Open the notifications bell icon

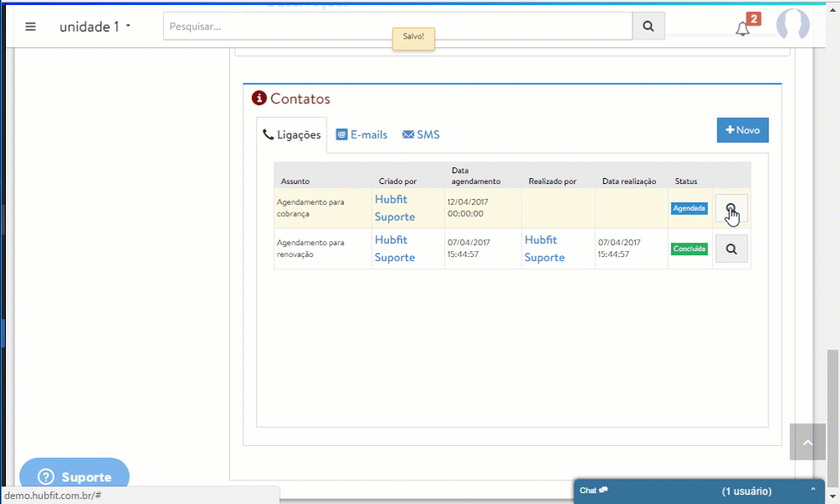click(x=743, y=29)
